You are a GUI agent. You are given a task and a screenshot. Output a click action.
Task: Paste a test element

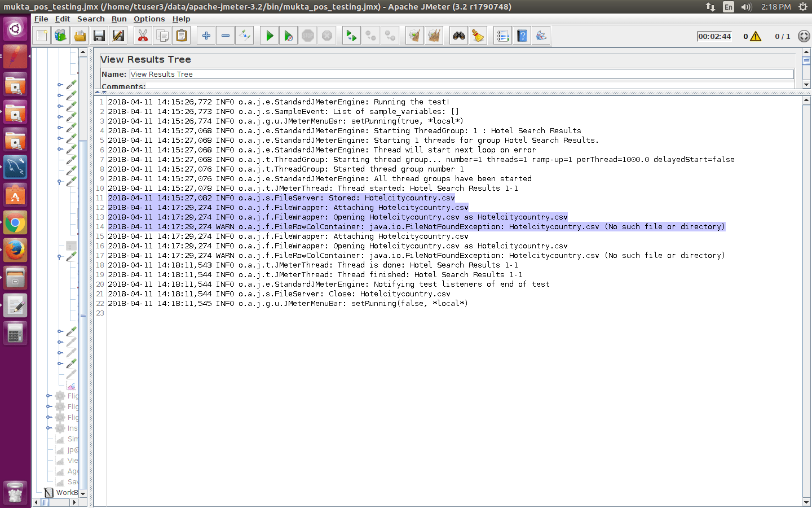pyautogui.click(x=182, y=35)
